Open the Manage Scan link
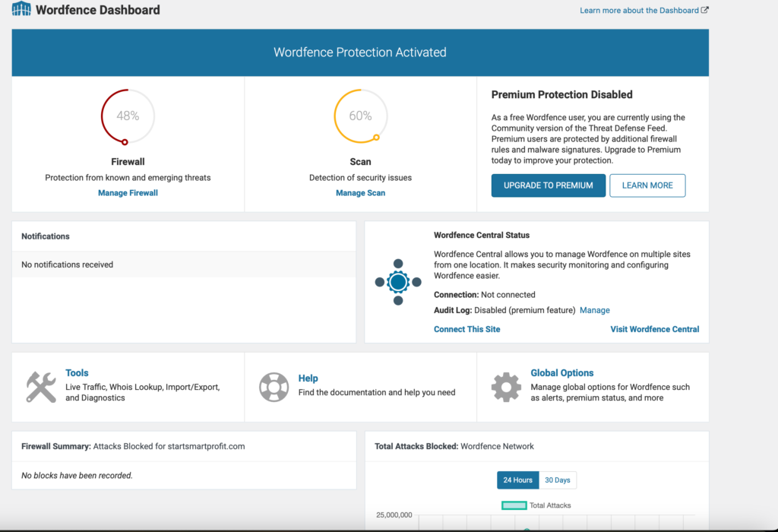778x532 pixels. pos(360,192)
